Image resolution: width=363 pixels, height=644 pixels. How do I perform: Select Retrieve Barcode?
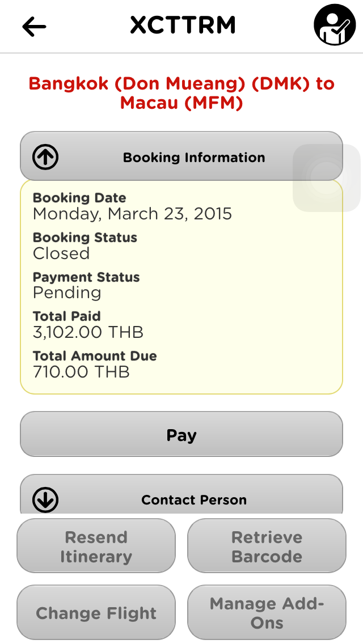coord(267,546)
